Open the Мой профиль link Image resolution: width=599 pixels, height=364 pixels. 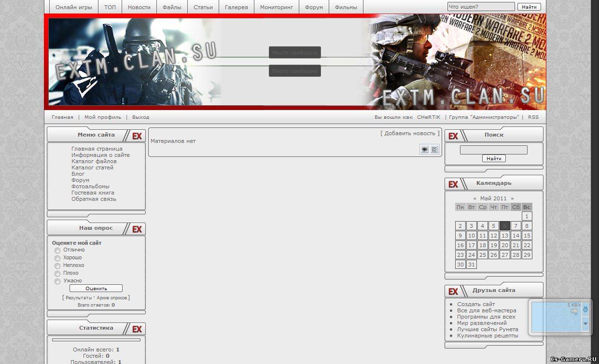[x=103, y=117]
